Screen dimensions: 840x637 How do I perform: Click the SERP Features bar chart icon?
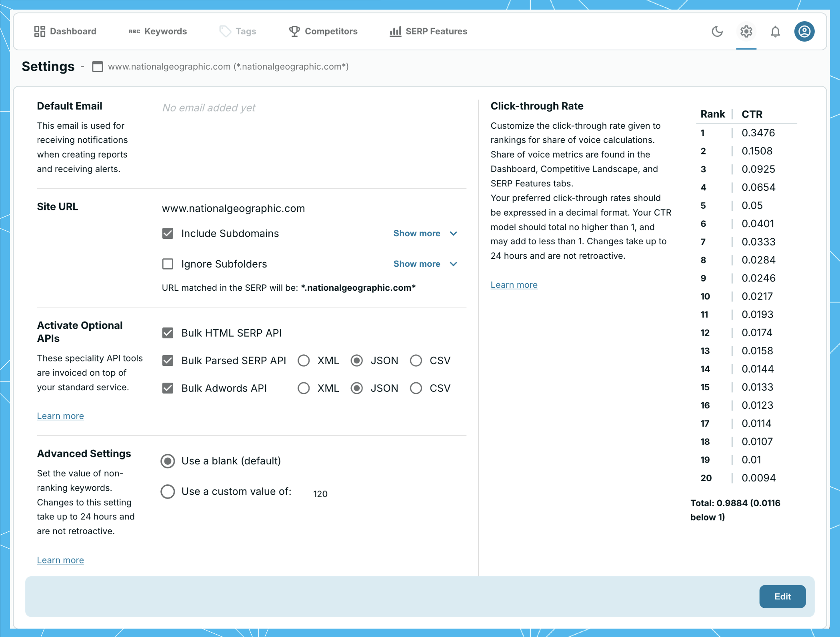point(395,31)
